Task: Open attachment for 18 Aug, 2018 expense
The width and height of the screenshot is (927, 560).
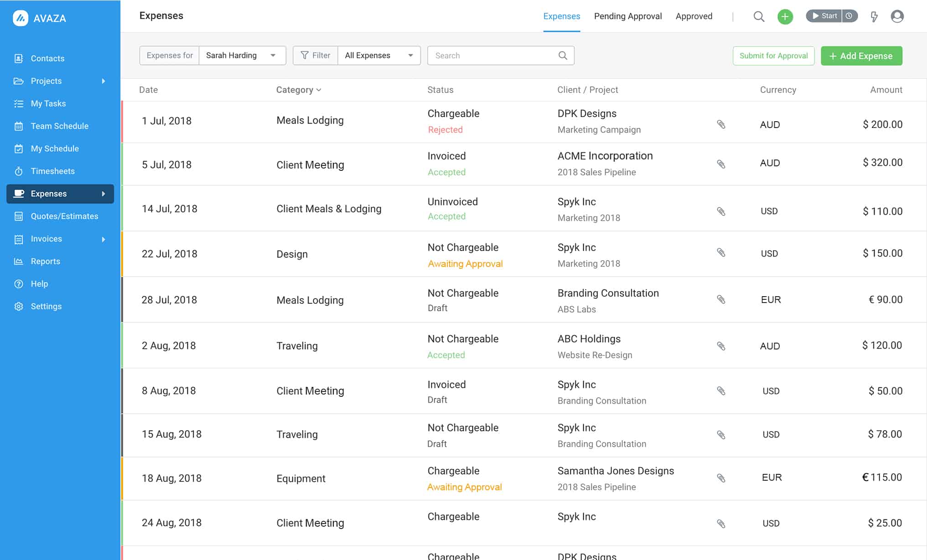Action: tap(721, 478)
